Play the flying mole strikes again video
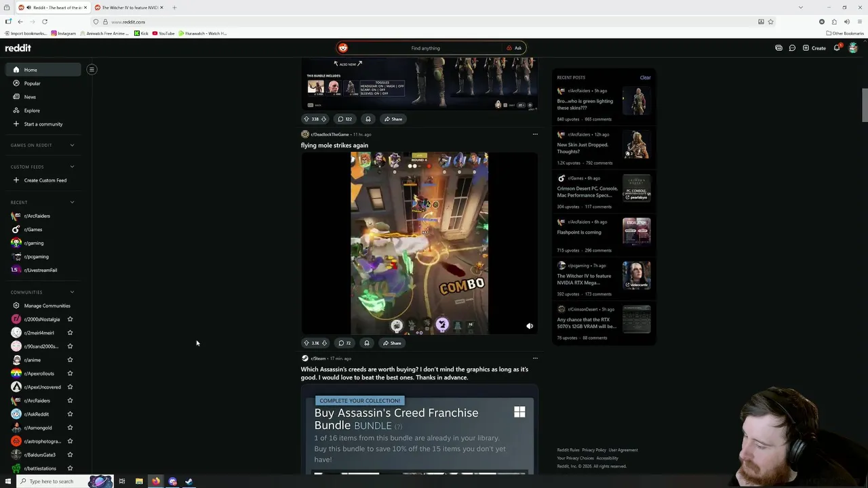The width and height of the screenshot is (868, 488). [x=419, y=243]
